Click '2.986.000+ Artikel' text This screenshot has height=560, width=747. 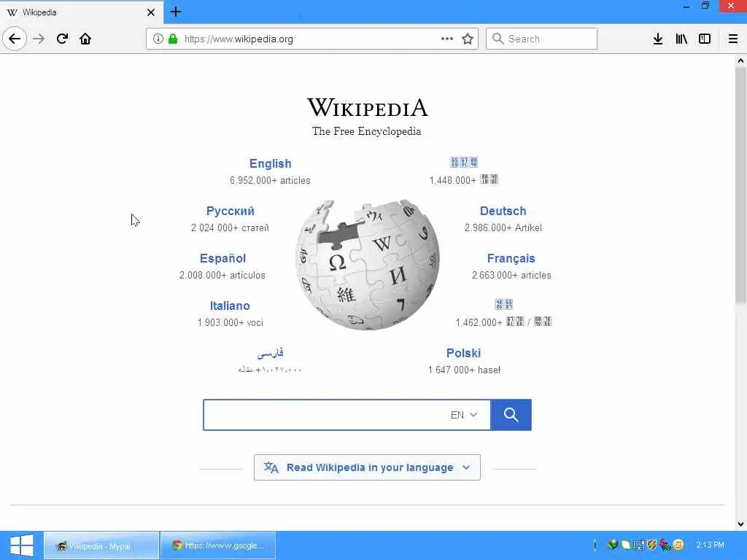503,227
